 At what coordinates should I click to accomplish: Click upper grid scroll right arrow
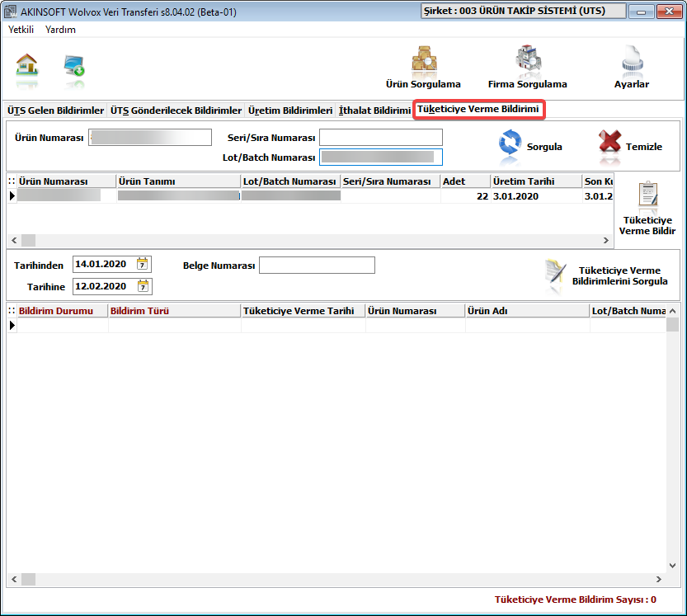pyautogui.click(x=606, y=240)
